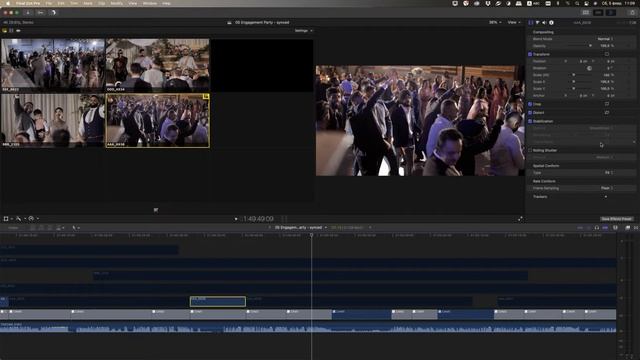This screenshot has height=360, width=640.
Task: Open the Transitions browser icon
Action: (x=636, y=228)
